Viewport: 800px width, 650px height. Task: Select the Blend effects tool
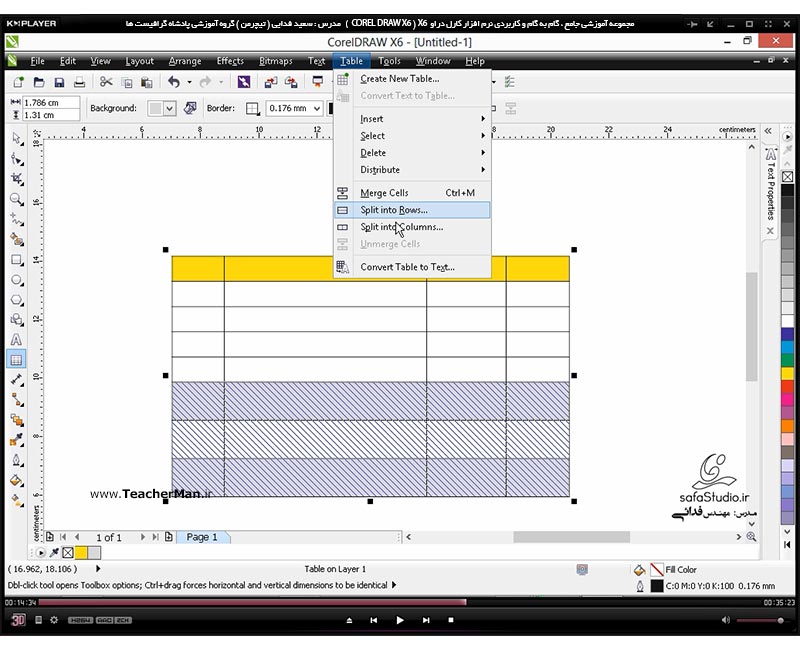pyautogui.click(x=17, y=420)
